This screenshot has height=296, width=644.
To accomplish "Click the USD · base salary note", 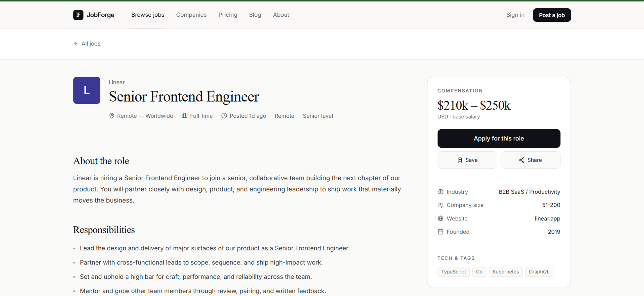I will click(x=459, y=117).
